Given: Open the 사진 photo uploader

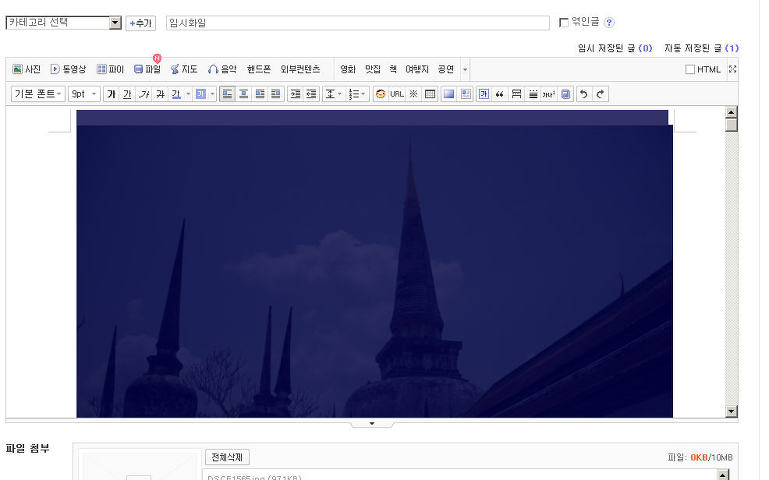Looking at the screenshot, I should pos(26,69).
